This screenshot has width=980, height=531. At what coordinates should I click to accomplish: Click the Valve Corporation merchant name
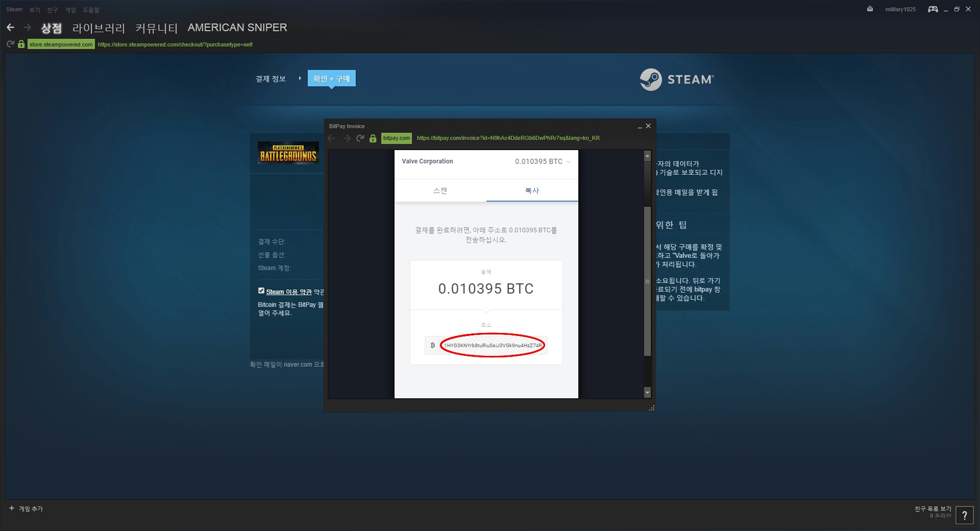click(x=427, y=161)
